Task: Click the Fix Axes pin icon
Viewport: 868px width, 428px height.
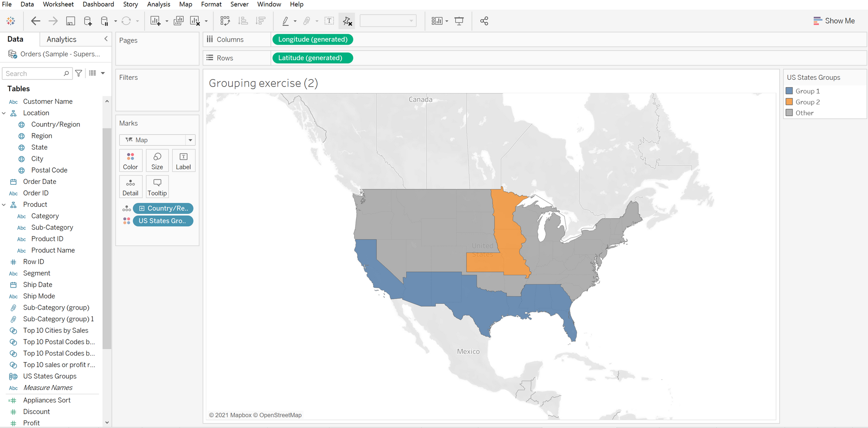Action: [347, 21]
